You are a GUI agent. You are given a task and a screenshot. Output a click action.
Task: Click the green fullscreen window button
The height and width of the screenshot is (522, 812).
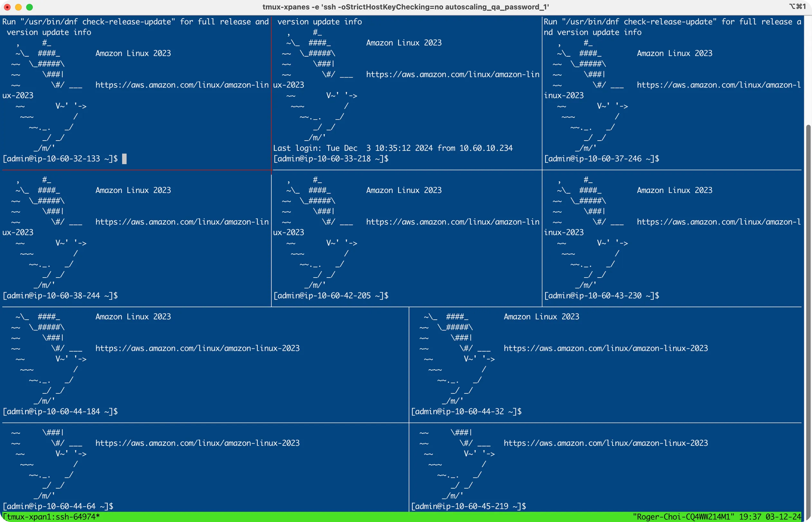(30, 7)
